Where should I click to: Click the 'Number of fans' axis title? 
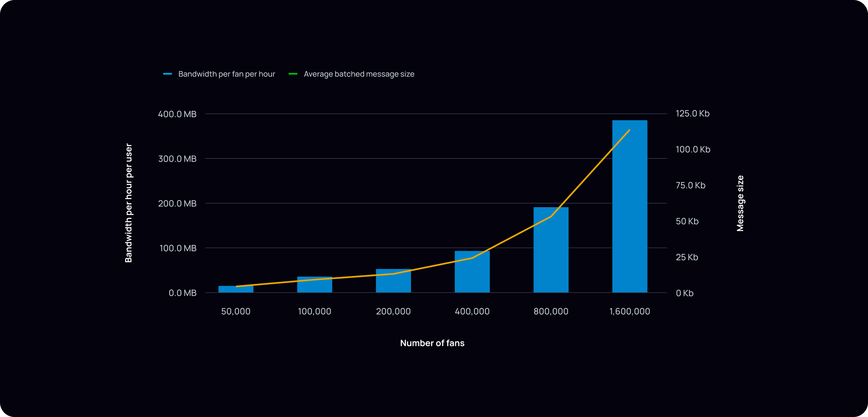pos(432,343)
